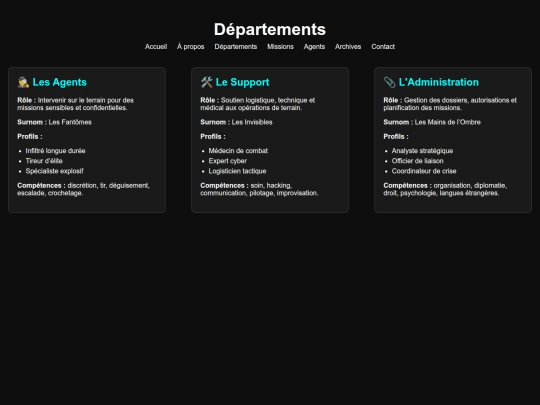Screen dimensions: 540x405
Task: Click the Rôle text in Le Support card
Action: point(258,104)
